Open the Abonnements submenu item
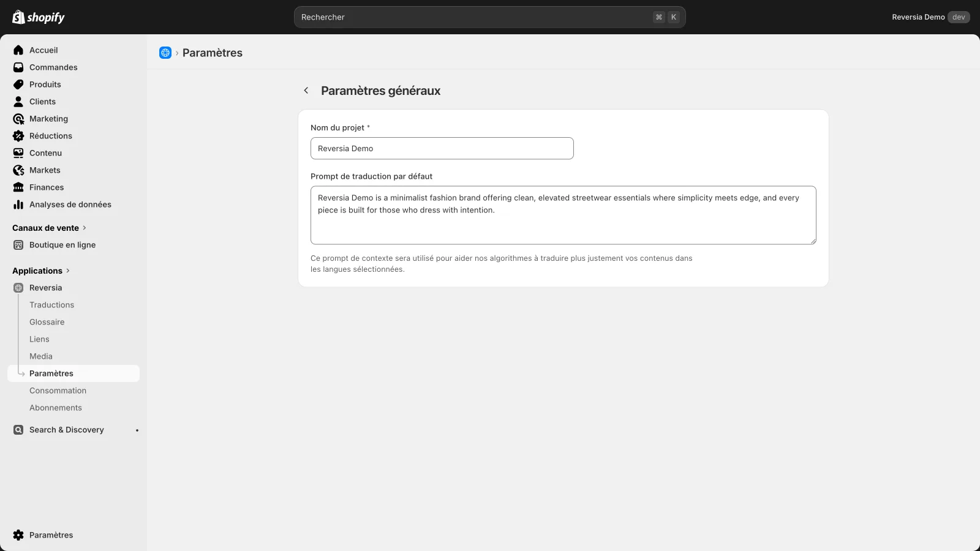 (56, 408)
